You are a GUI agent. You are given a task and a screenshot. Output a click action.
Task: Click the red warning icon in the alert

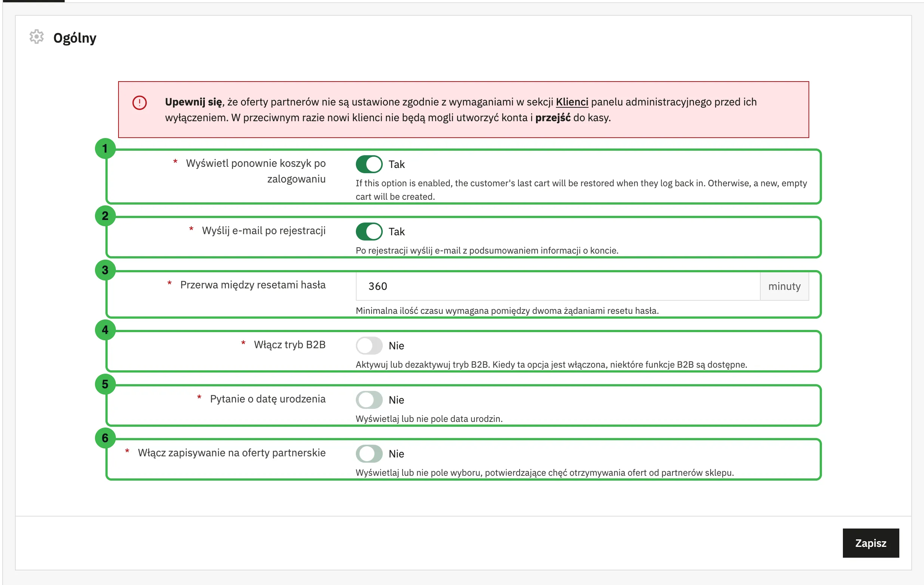140,102
